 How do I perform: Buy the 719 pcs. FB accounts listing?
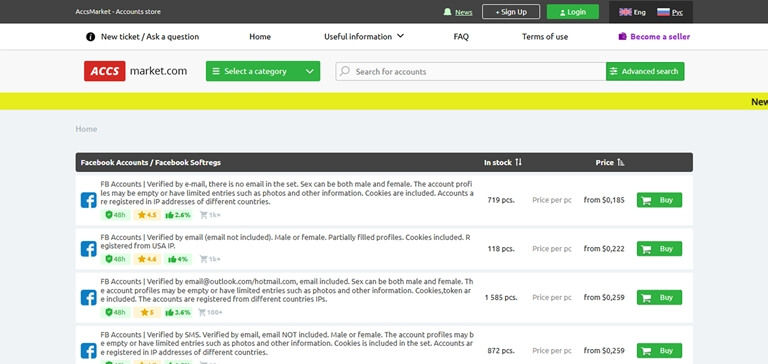[659, 200]
